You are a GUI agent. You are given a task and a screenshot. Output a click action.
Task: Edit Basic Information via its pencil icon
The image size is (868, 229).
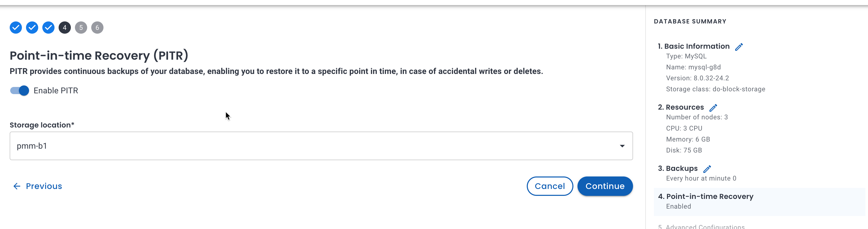[739, 47]
